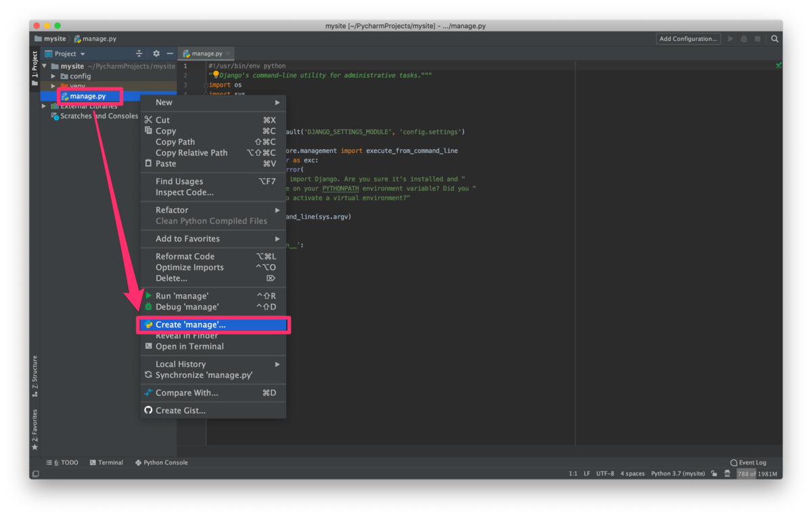Select manage.py in project tree

(x=88, y=96)
